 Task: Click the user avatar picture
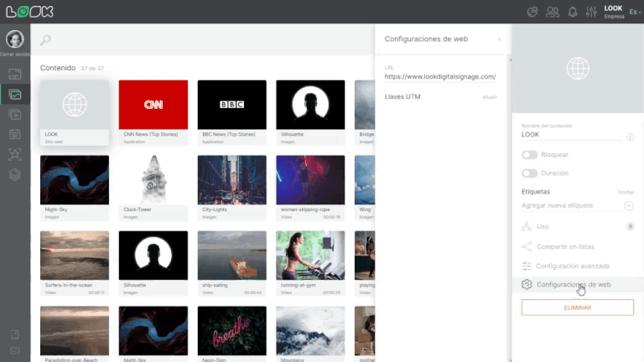pyautogui.click(x=15, y=39)
